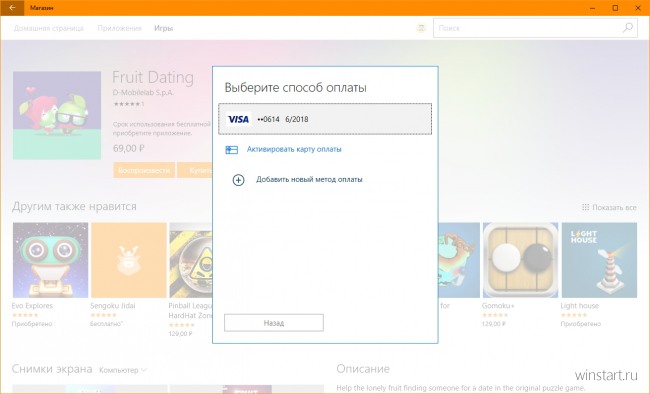Switch to the Домашняя страница tab

[49, 28]
